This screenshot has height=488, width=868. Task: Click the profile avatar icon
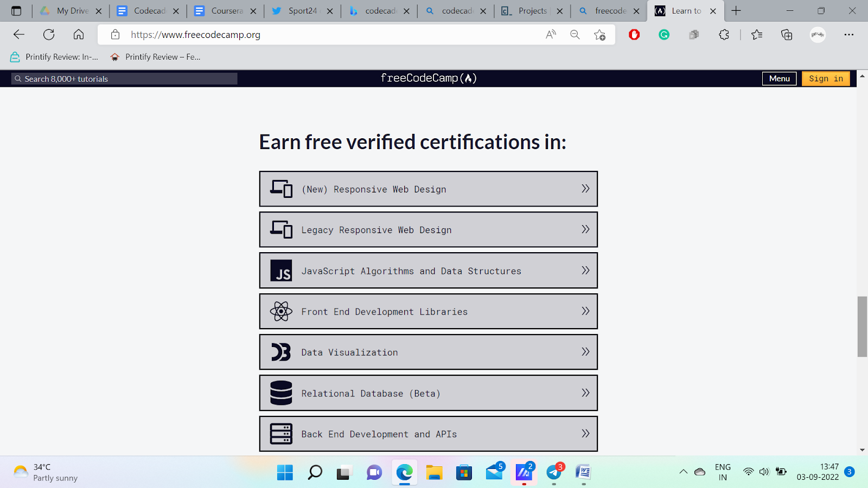pyautogui.click(x=818, y=35)
